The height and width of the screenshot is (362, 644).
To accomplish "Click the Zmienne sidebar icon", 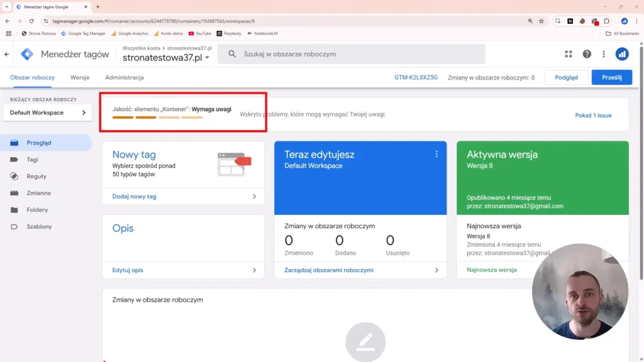I will pos(14,193).
